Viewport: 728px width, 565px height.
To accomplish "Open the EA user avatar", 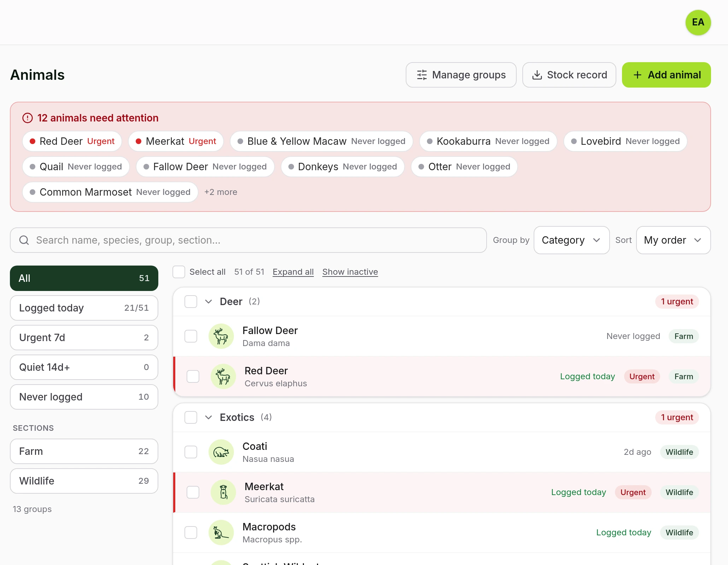I will point(698,22).
